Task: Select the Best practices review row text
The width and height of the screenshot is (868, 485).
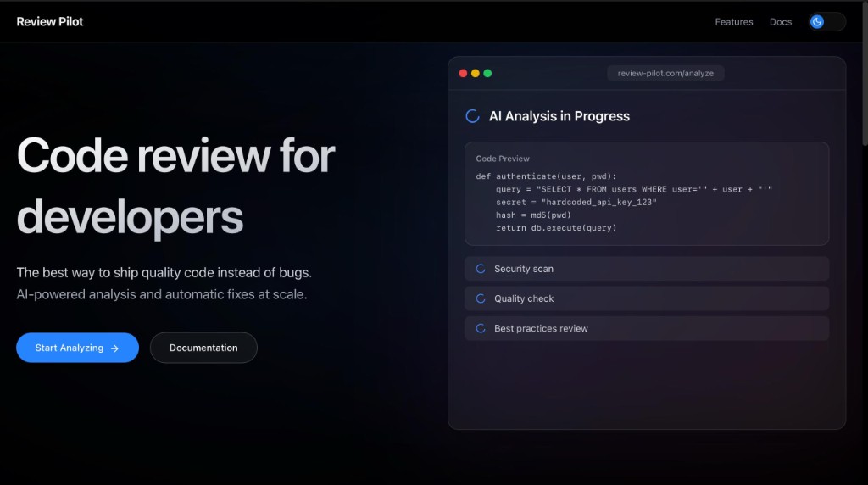Action: 541,328
